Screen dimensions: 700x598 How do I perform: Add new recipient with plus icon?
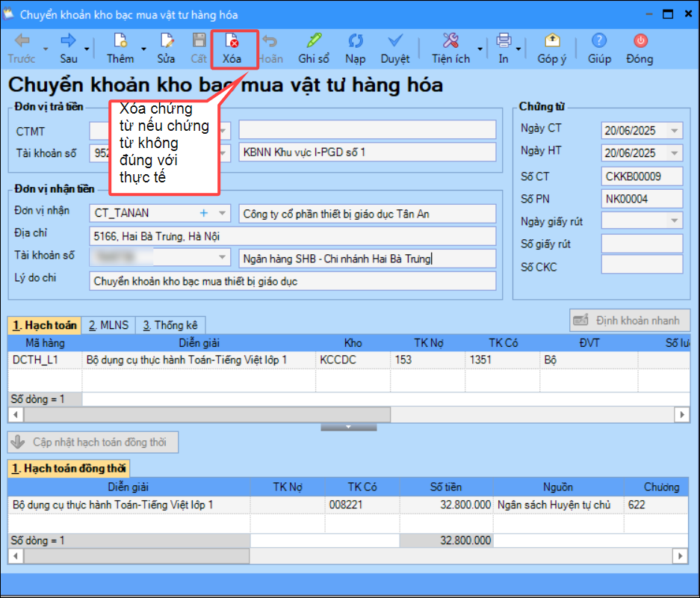coord(203,213)
